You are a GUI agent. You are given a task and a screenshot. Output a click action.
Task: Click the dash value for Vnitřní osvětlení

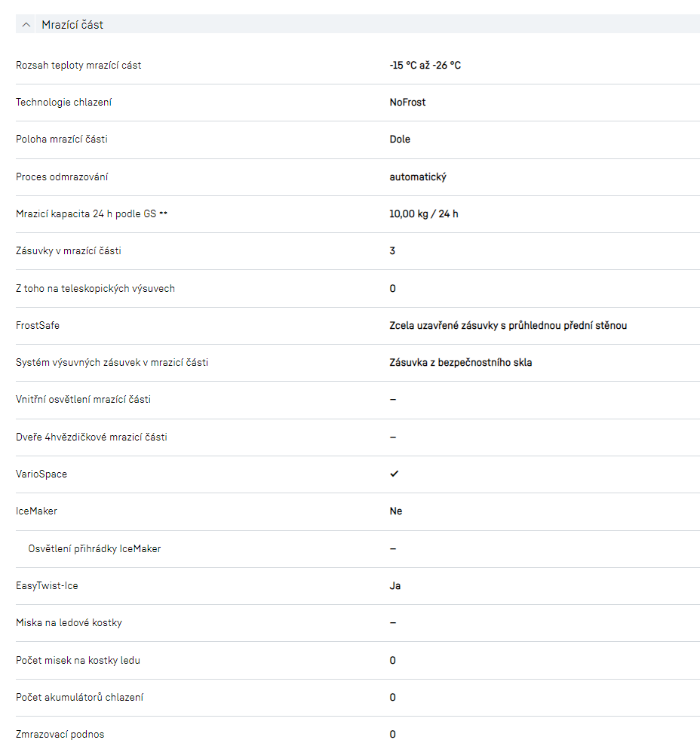pos(393,400)
